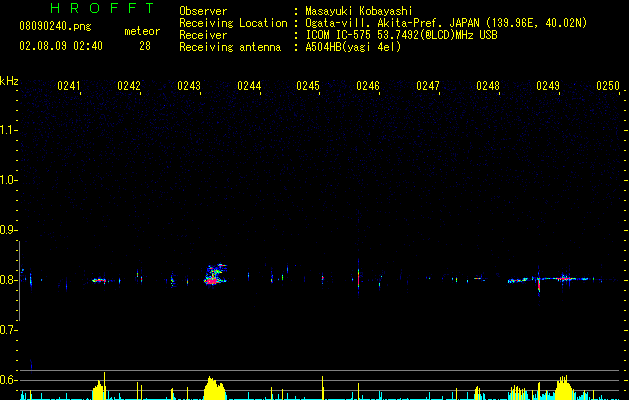Click the meteor count 28
The height and width of the screenshot is (400, 629).
[145, 46]
